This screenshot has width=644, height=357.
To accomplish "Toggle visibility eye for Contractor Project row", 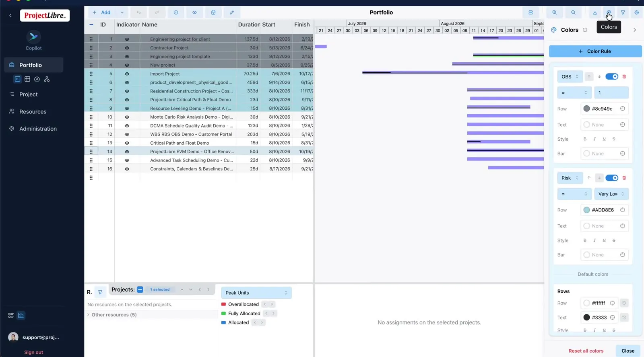I will tap(127, 48).
